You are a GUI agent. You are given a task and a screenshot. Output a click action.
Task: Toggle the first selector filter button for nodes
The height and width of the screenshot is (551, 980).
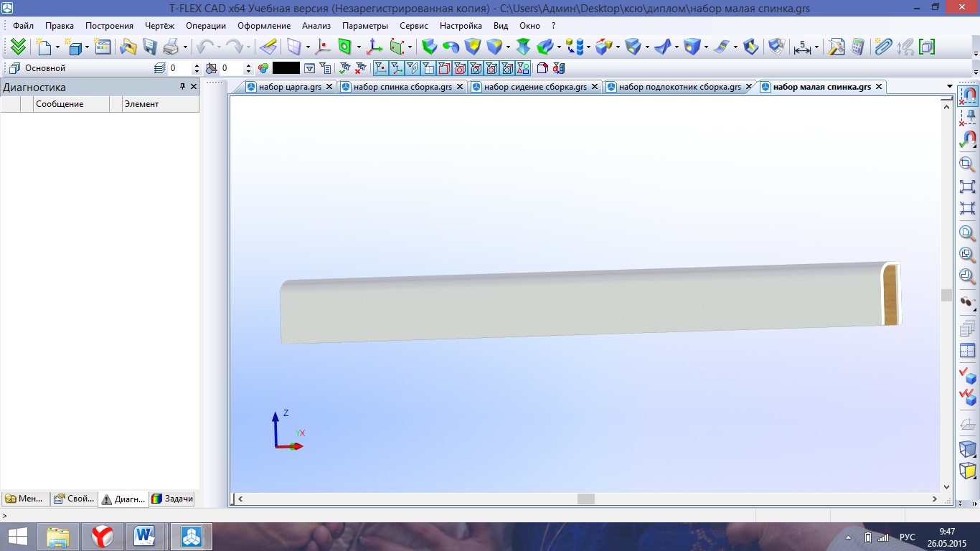pyautogui.click(x=381, y=68)
